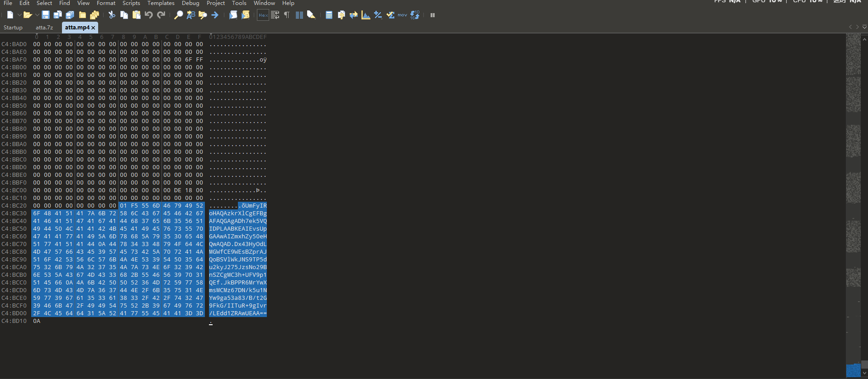868x379 pixels.
Task: Click the pause bars icon in toolbar
Action: click(432, 15)
